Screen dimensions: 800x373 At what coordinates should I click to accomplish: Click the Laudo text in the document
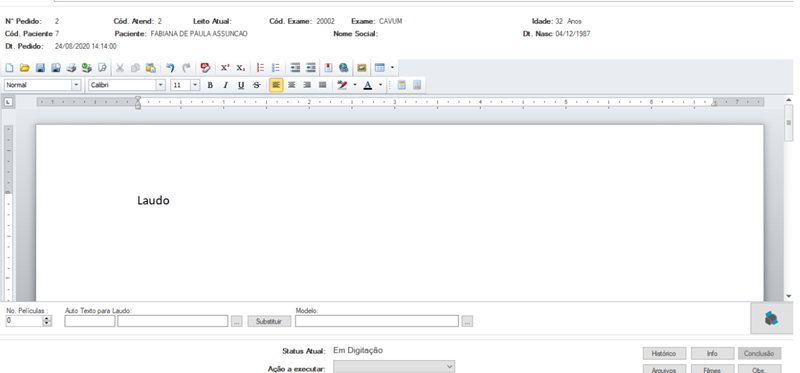[153, 201]
